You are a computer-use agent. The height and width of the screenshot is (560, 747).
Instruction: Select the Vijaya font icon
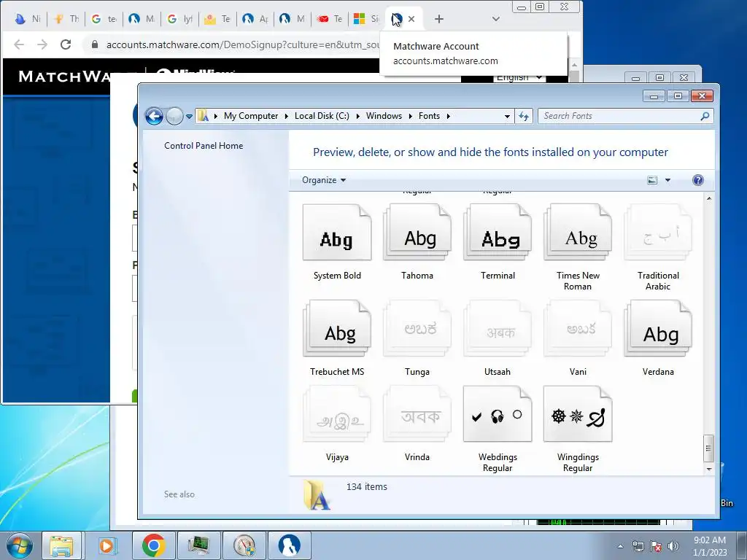point(337,414)
